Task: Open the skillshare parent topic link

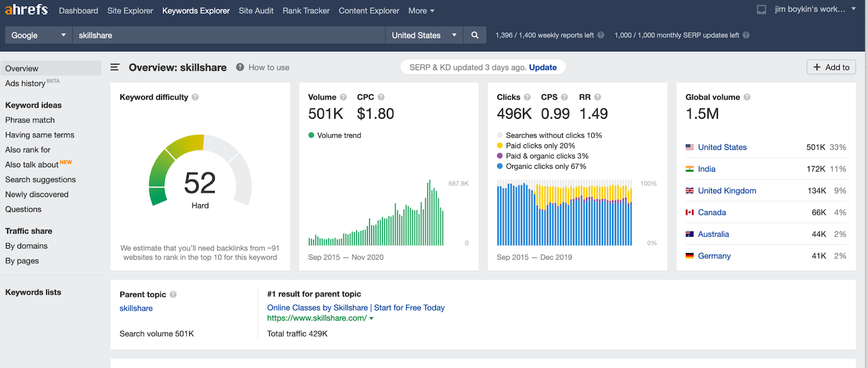Action: [136, 308]
